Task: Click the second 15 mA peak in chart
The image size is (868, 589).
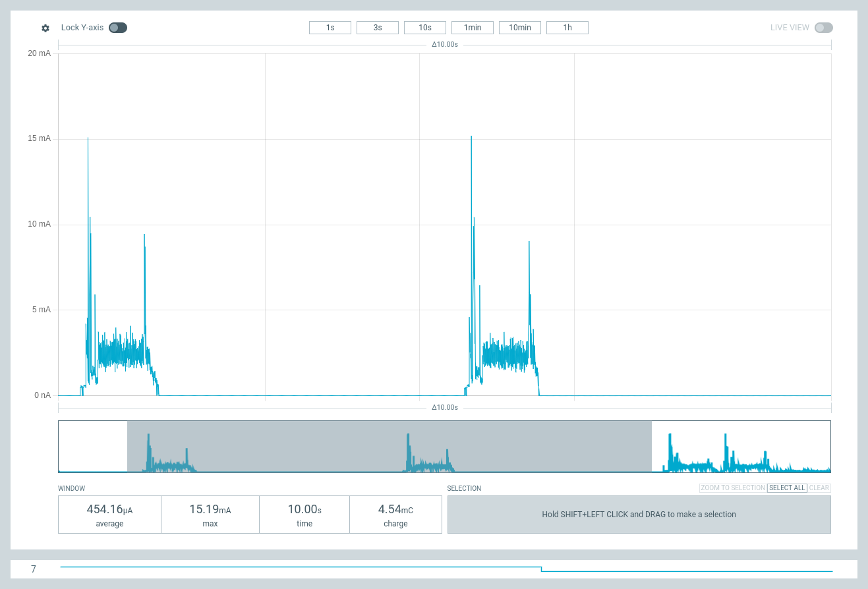Action: [x=471, y=138]
